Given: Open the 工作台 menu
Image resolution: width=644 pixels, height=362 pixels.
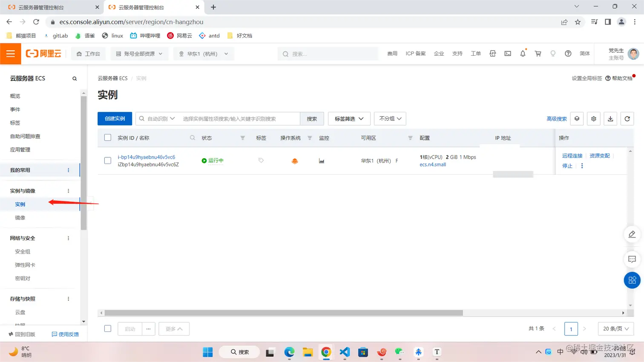Looking at the screenshot, I should point(88,54).
